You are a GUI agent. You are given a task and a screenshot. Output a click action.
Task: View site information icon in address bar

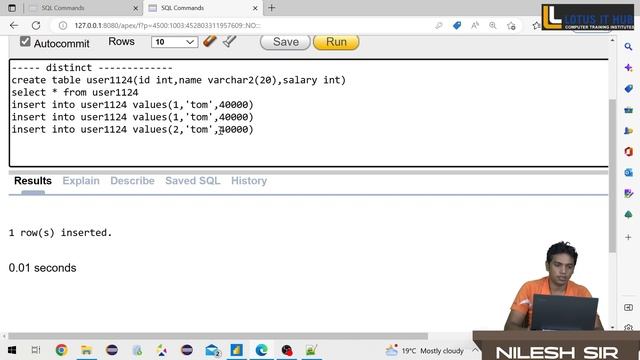(62, 25)
